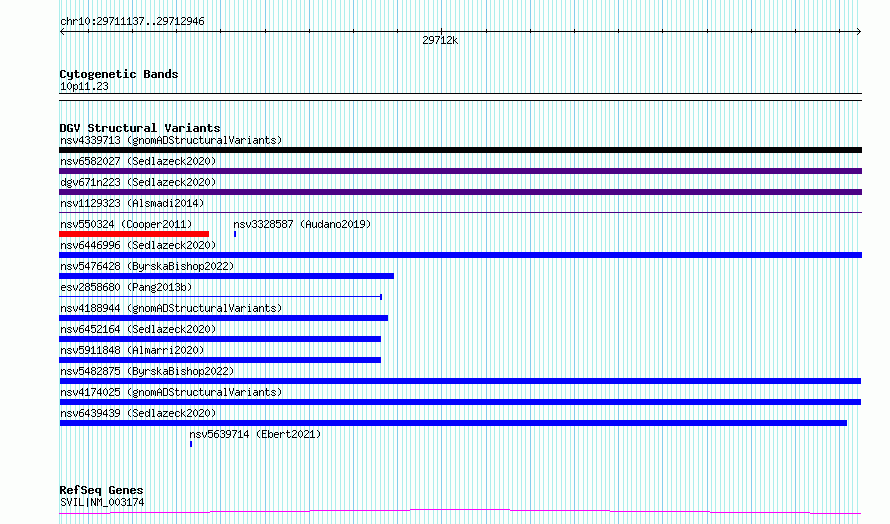
Task: Click the small blue marker of nsv3328587
Action: tap(235, 234)
